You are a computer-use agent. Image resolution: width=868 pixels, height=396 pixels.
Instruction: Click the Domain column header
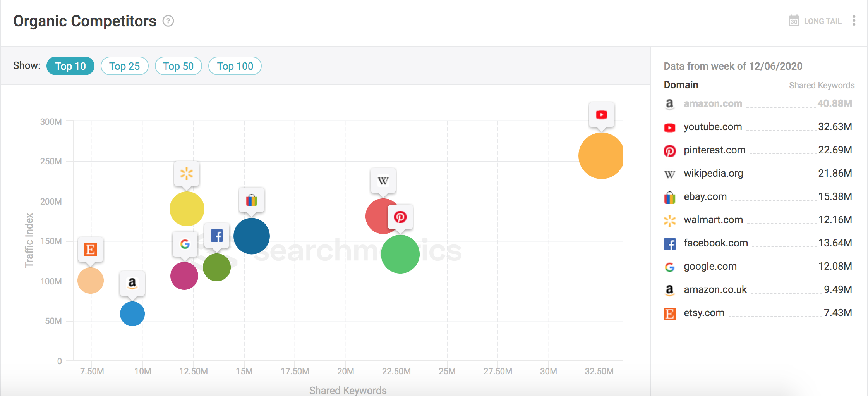(681, 85)
